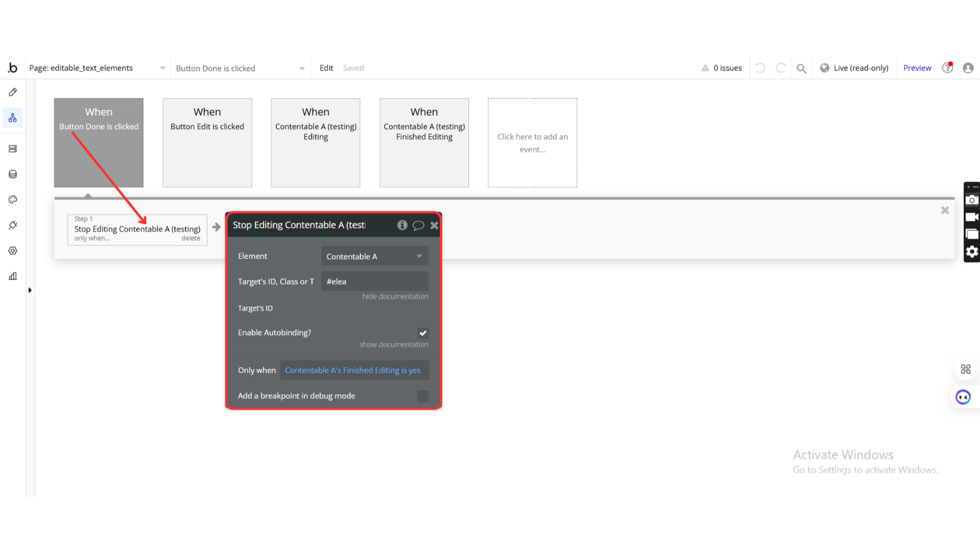
Task: Open the Logs chart icon
Action: [13, 276]
